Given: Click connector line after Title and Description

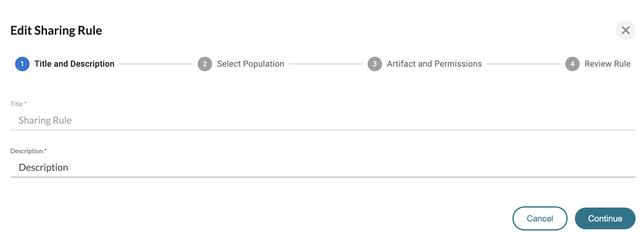Looking at the screenshot, I should [156, 64].
